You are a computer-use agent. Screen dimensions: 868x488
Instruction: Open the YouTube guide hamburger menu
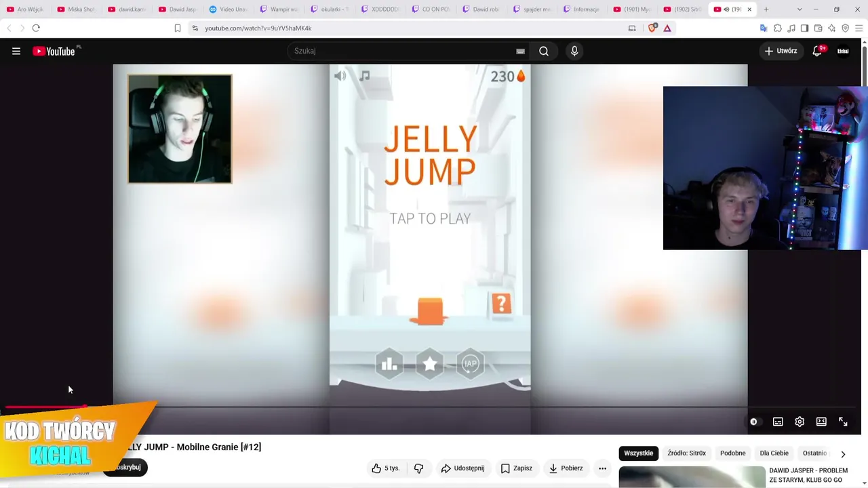[16, 51]
